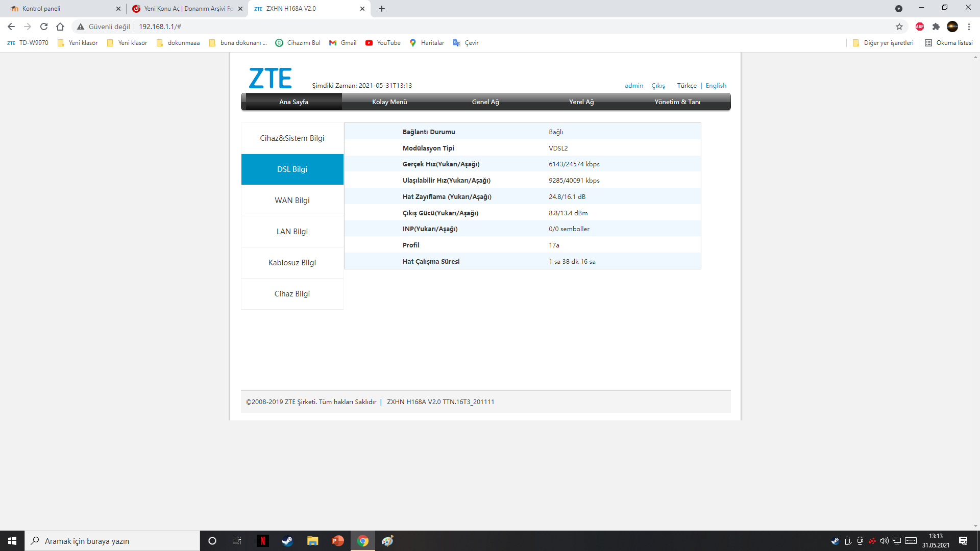Open the Adblock Plus extension icon
The height and width of the screenshot is (551, 980).
coord(920,27)
